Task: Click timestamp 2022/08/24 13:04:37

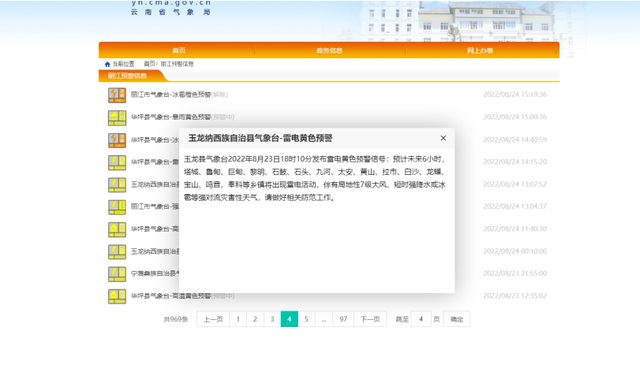Action: point(515,207)
